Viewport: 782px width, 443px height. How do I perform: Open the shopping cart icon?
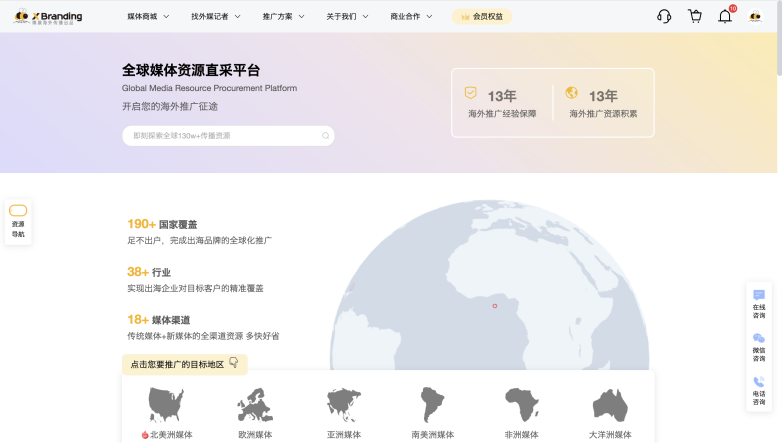[x=695, y=16]
